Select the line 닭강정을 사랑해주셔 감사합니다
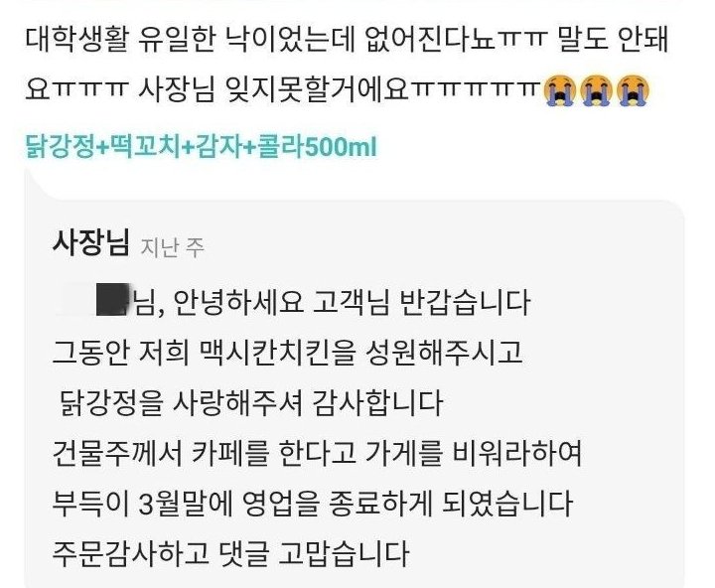The image size is (715, 588). pos(251,403)
